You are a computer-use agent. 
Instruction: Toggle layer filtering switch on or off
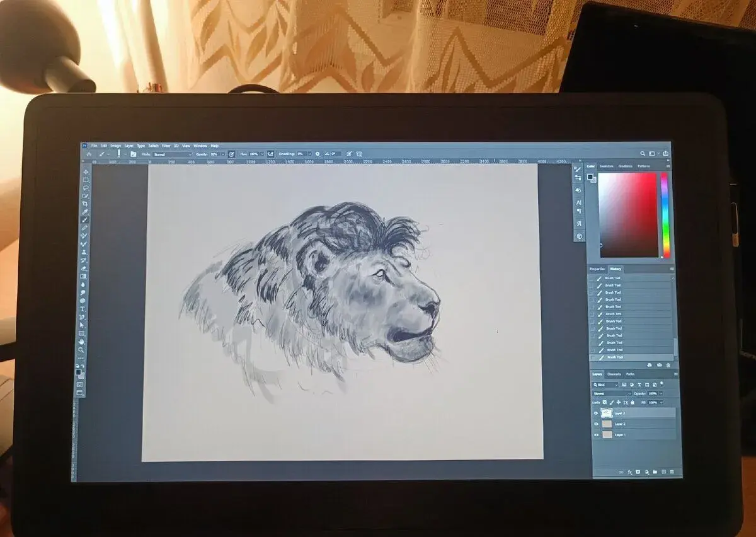(x=661, y=383)
